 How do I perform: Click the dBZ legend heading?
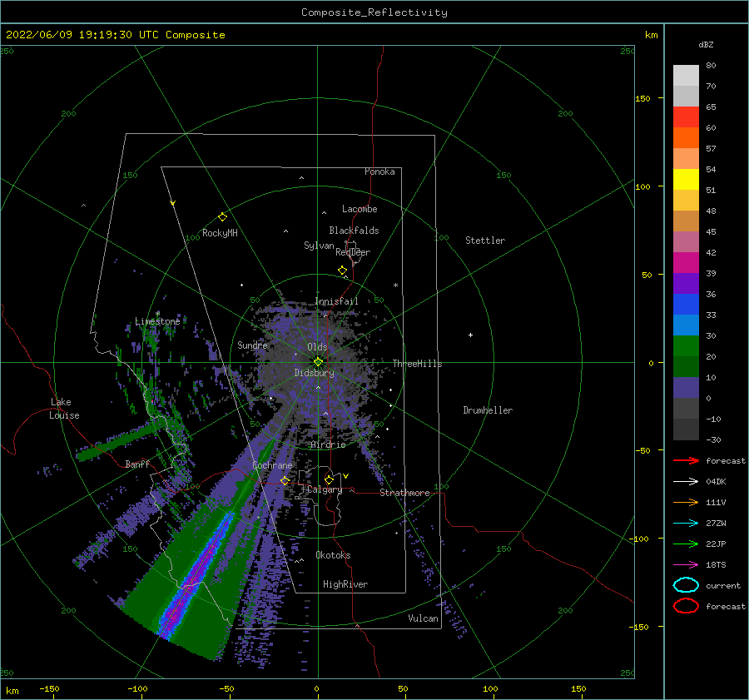coord(706,44)
